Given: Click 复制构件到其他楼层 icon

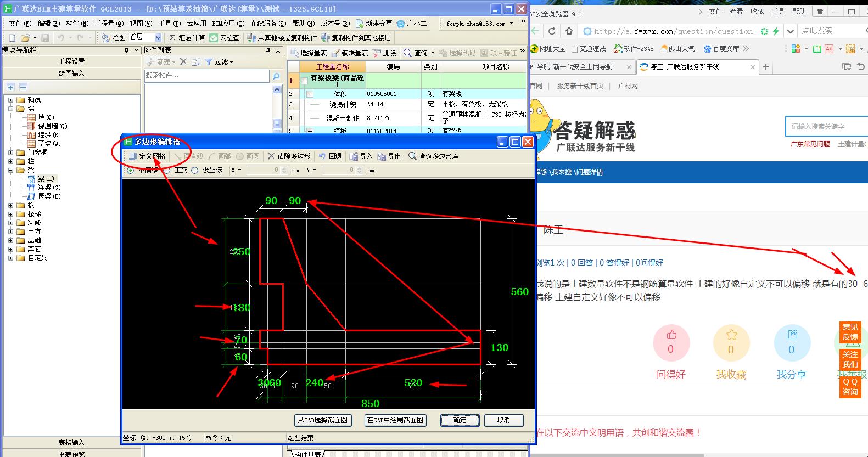Looking at the screenshot, I should [x=326, y=37].
